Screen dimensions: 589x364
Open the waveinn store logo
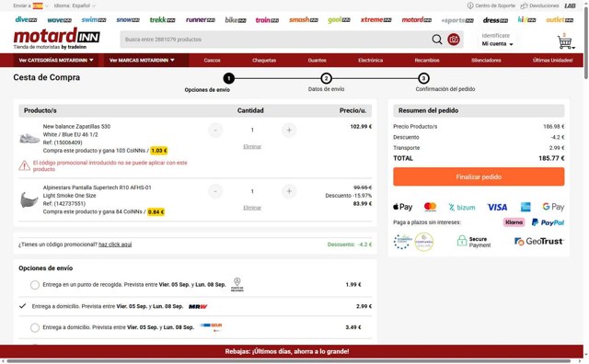(59, 20)
